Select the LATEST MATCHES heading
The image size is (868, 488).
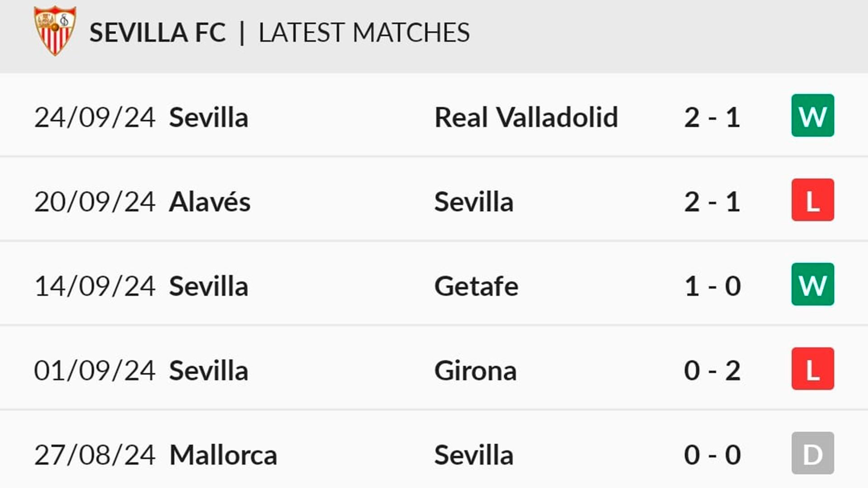tap(364, 33)
